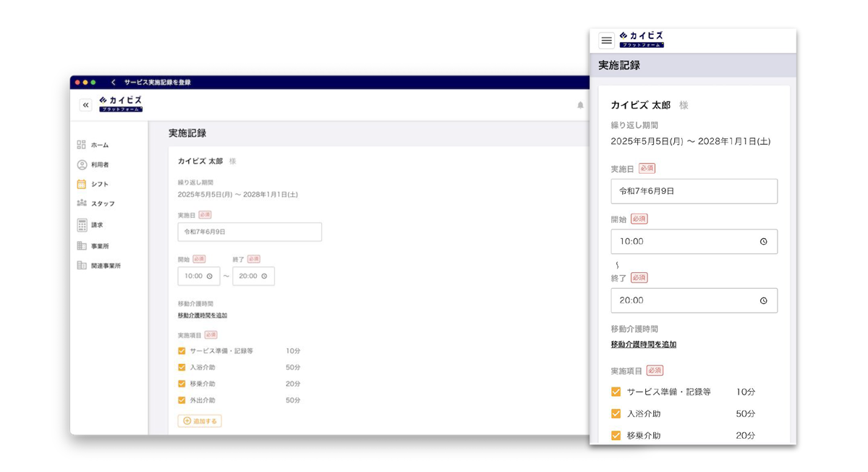Click the 実施日 date field in desktop window
Screen dimensions: 868x472
250,232
